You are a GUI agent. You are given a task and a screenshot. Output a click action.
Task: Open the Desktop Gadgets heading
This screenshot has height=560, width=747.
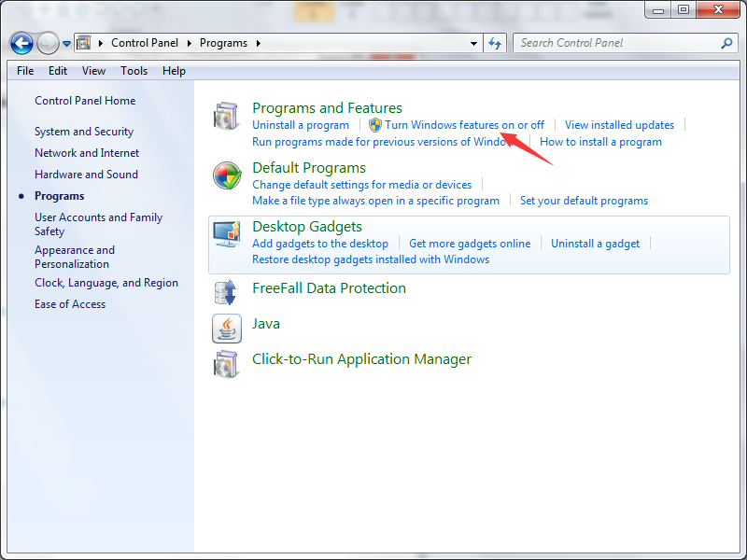coord(307,227)
